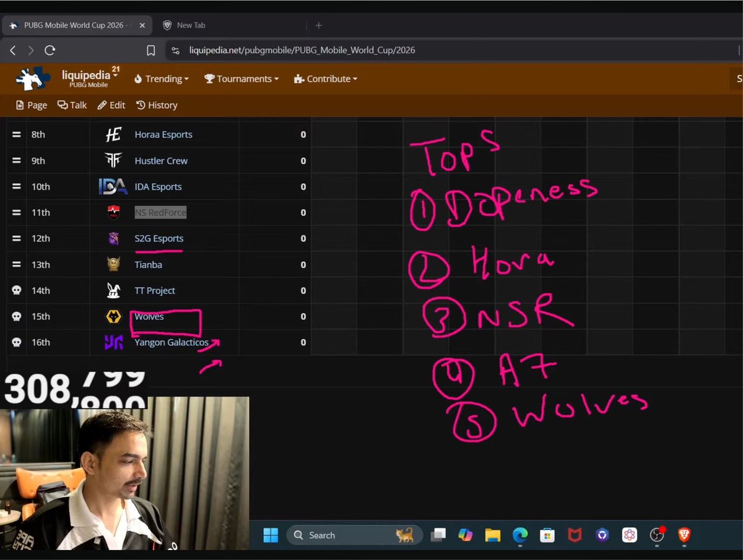Open the Edit tab
This screenshot has height=560, width=743.
(x=111, y=105)
